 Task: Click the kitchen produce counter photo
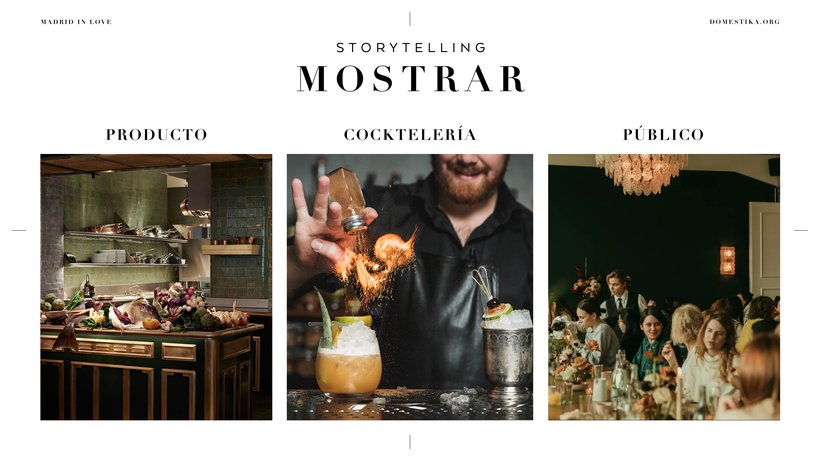[156, 287]
